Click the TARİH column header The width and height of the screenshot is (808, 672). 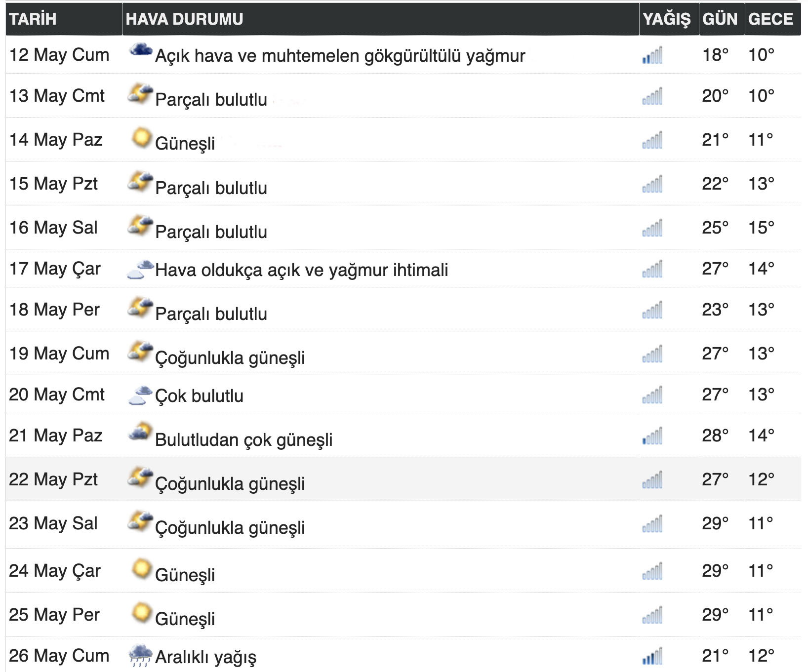(x=31, y=19)
